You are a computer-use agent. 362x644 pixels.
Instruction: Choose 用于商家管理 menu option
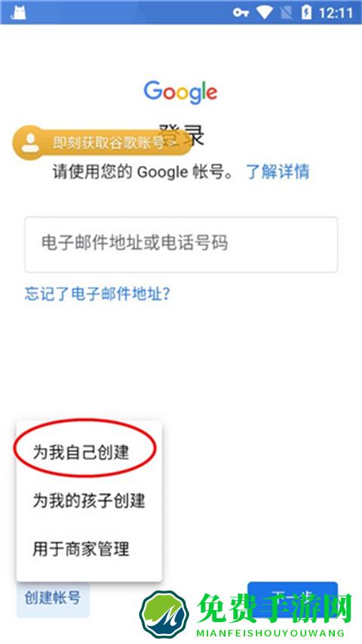click(81, 549)
